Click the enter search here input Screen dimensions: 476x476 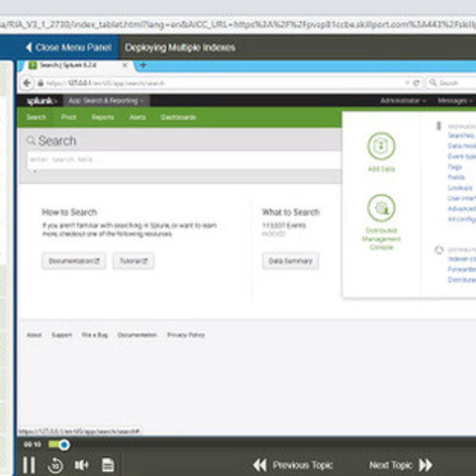(x=184, y=159)
